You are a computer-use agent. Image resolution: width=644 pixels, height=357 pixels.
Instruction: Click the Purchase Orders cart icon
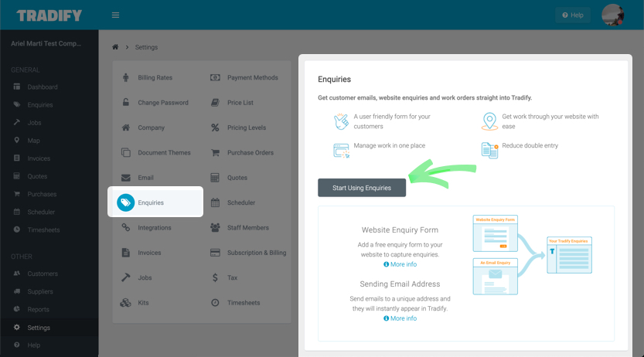tap(215, 153)
